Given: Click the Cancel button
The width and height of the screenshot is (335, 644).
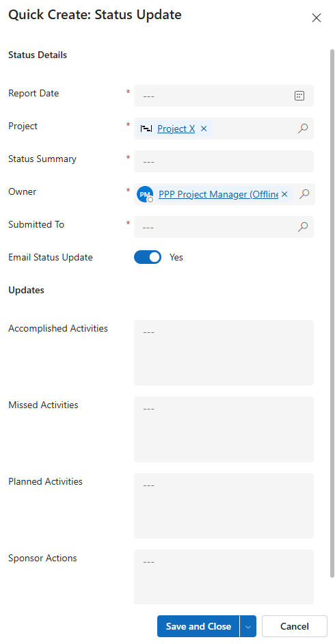Looking at the screenshot, I should pyautogui.click(x=295, y=626).
